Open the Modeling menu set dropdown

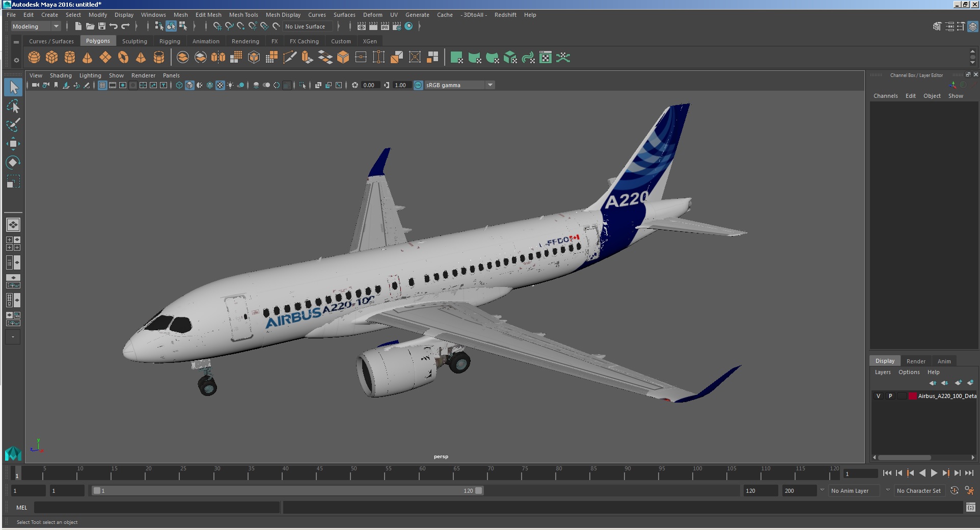point(36,26)
